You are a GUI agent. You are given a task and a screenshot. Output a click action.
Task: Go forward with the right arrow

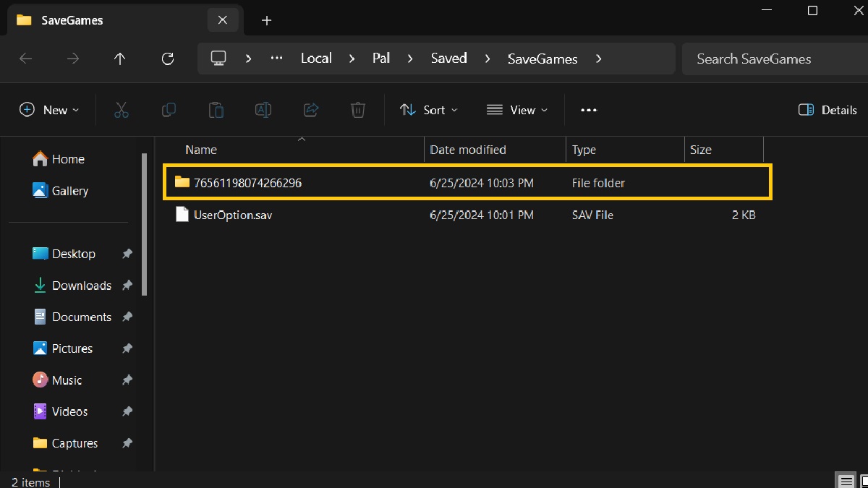(73, 59)
